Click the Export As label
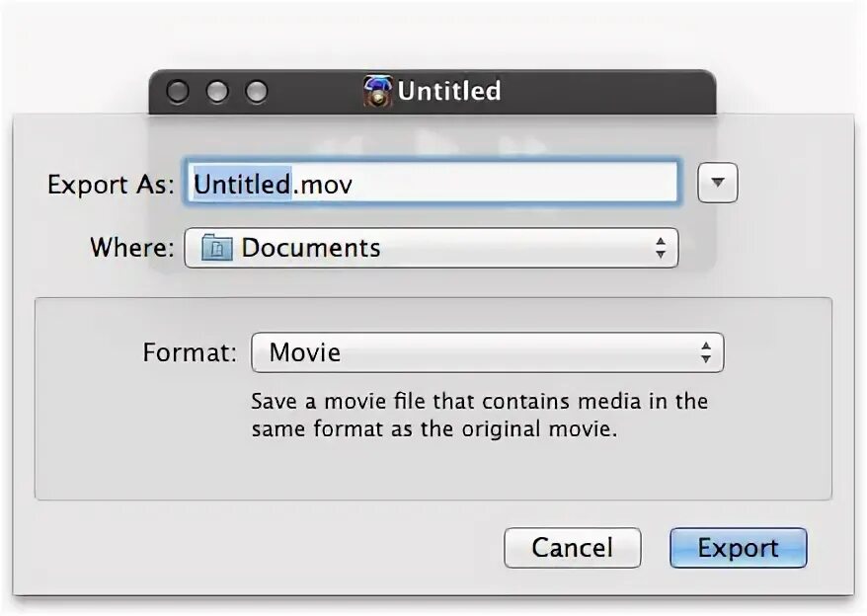 [111, 185]
